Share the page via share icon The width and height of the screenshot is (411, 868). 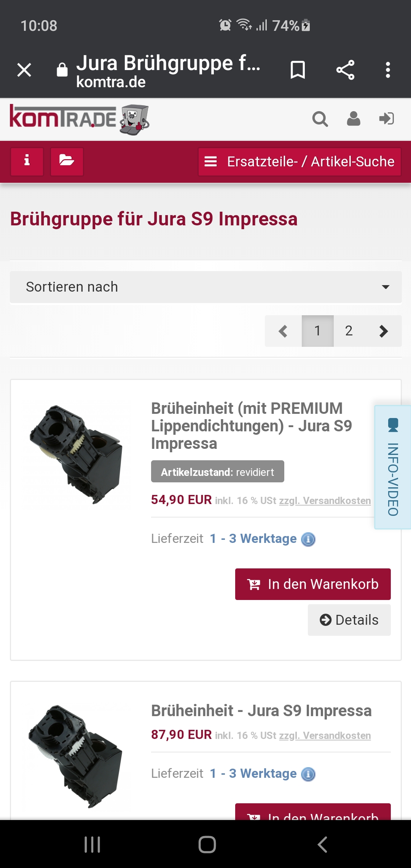[345, 70]
